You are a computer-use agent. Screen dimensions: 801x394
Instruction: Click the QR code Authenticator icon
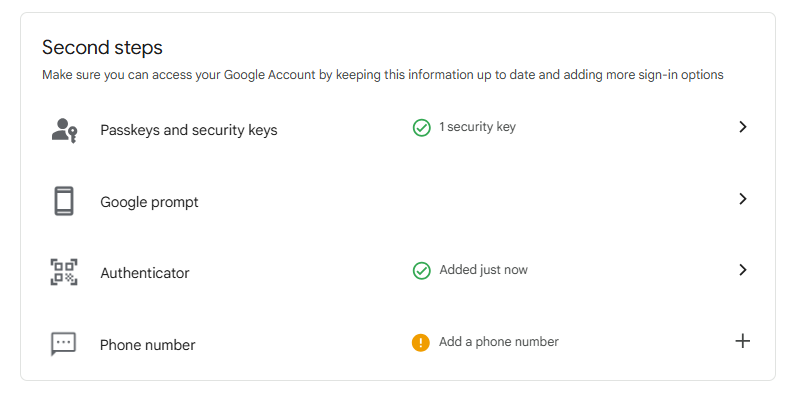[64, 272]
